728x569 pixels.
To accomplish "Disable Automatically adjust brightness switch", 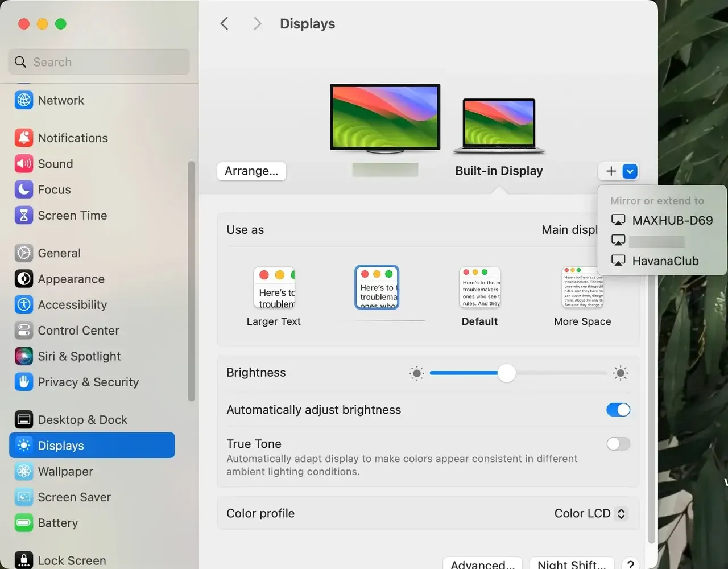I will [x=618, y=410].
